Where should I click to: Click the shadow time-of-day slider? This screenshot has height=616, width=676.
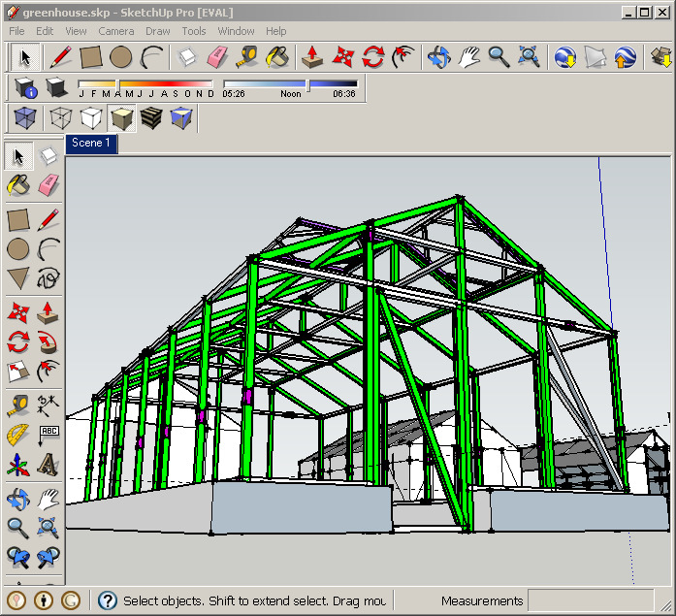tap(290, 84)
